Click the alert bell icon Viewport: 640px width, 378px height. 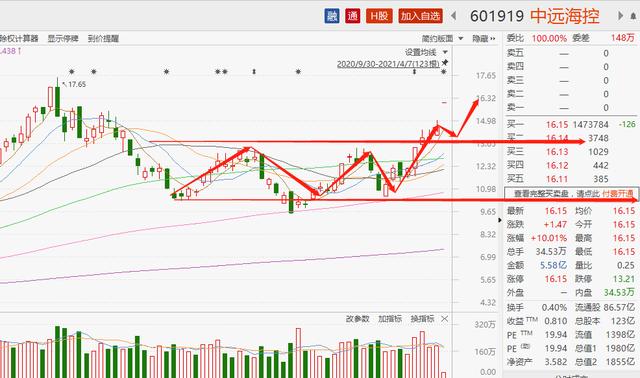(x=634, y=16)
